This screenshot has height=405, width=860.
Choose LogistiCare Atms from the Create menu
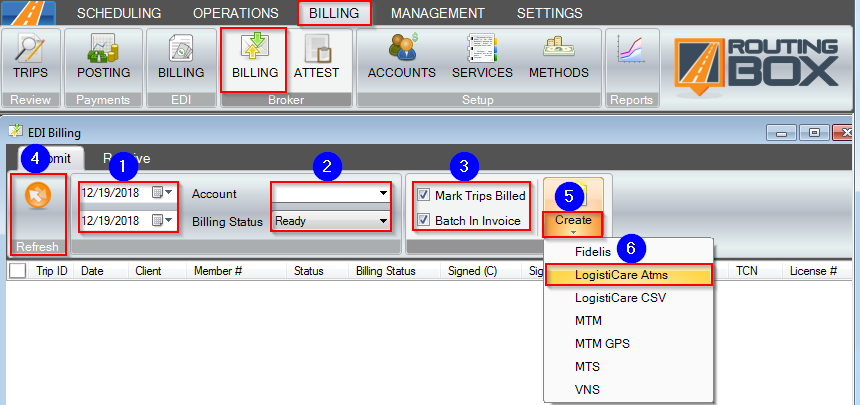click(629, 275)
